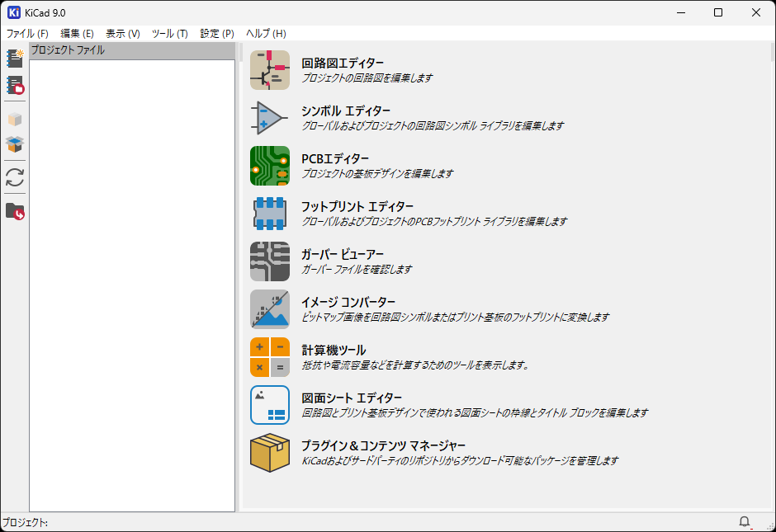Image resolution: width=776 pixels, height=532 pixels.
Task: Open the image converter icon
Action: coord(270,309)
